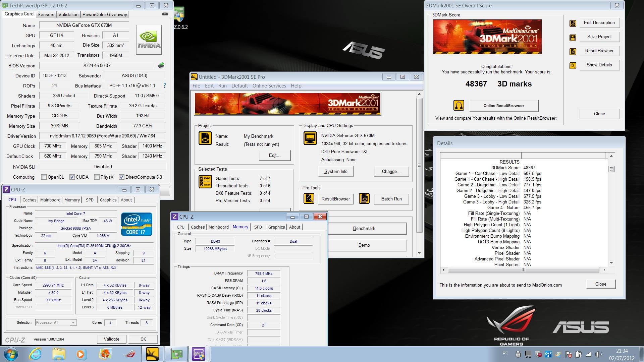Click the NVIDIA logo in GPU-Z

149,40
